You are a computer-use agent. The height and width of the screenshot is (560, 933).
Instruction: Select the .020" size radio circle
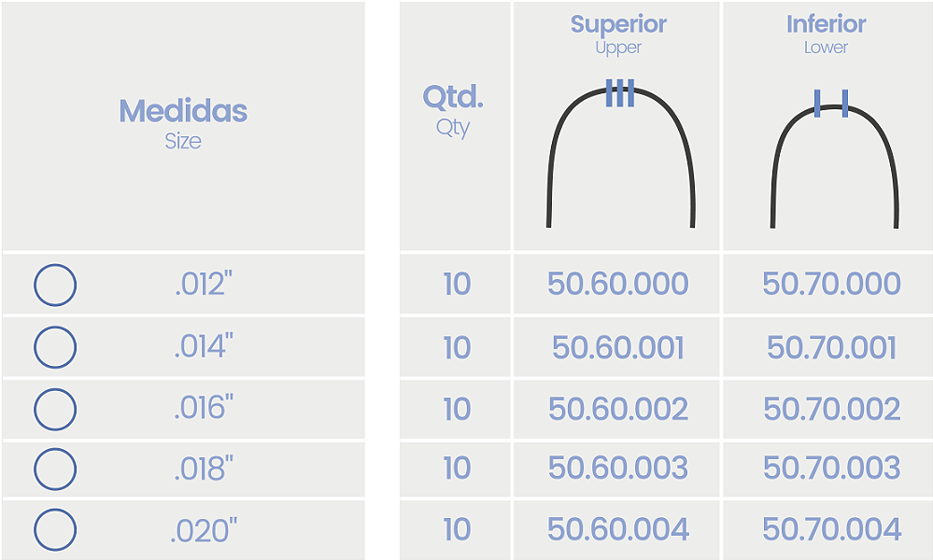pyautogui.click(x=55, y=529)
